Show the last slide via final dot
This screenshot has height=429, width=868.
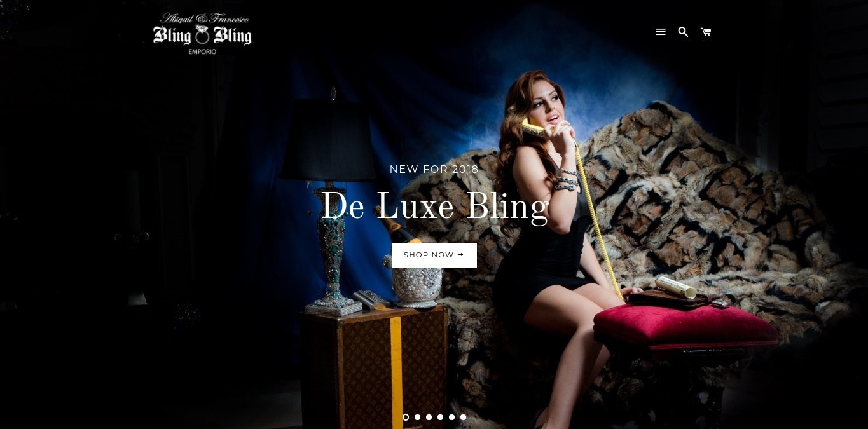[463, 418]
